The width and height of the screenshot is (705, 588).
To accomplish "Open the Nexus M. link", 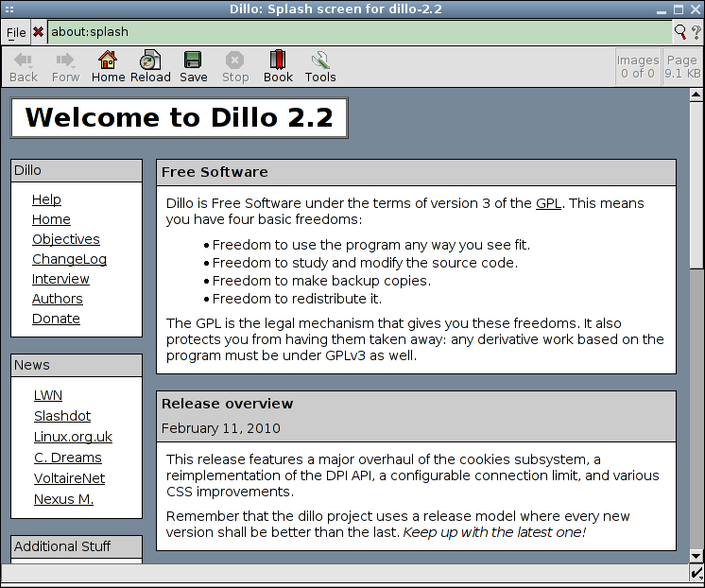I will (x=63, y=499).
